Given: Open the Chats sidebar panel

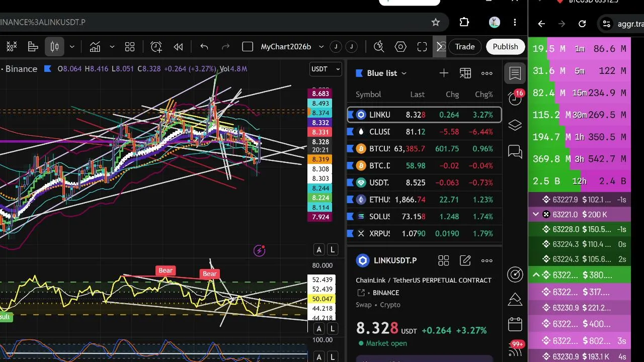Looking at the screenshot, I should (515, 151).
